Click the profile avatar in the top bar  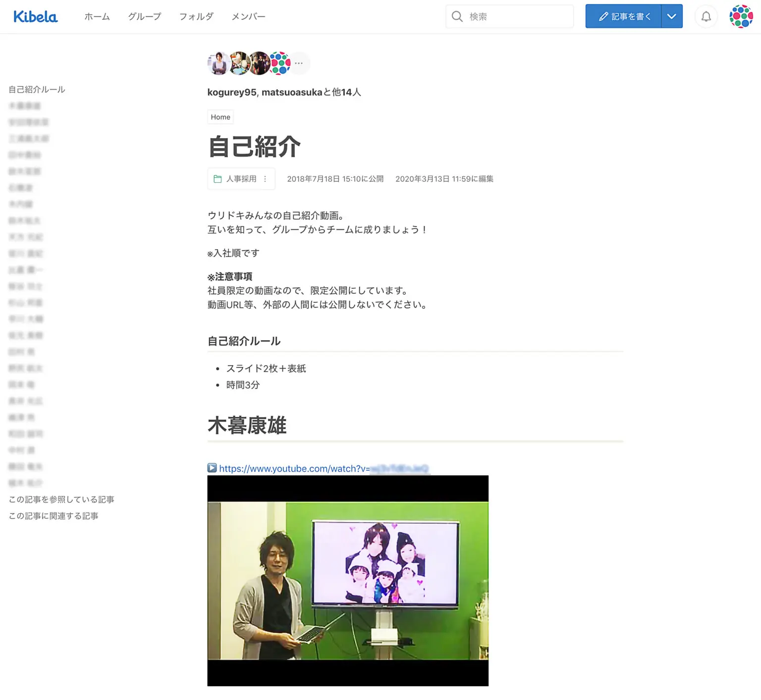[740, 16]
